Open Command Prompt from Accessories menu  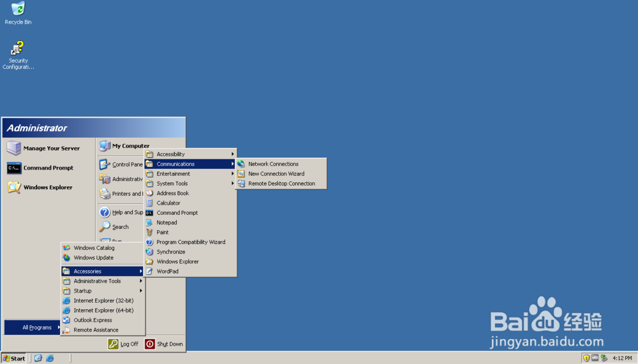[190, 213]
